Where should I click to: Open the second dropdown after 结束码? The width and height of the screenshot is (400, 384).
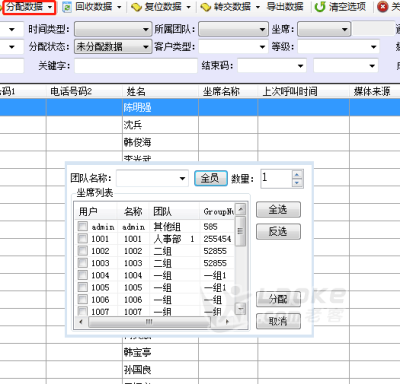[346, 66]
